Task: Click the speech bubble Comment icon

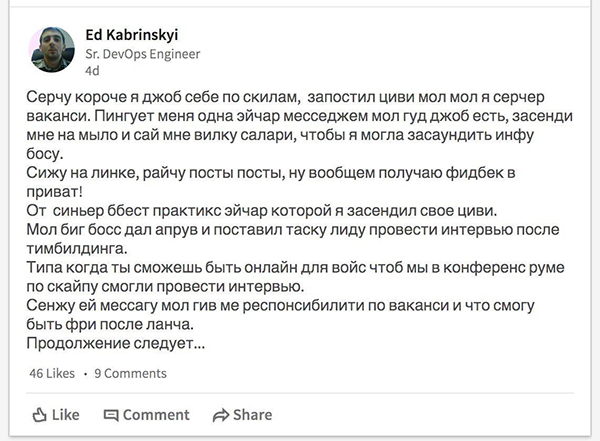Action: (111, 415)
